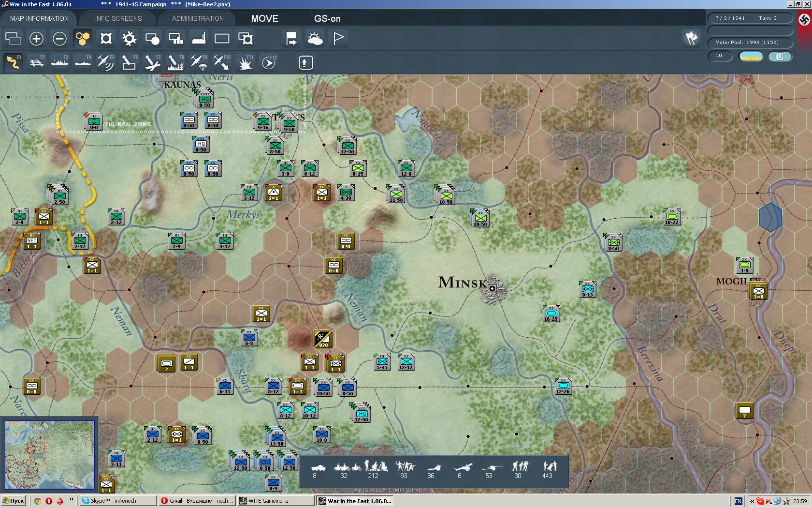Select the Minsk city hex
The height and width of the screenshot is (508, 812).
pyautogui.click(x=493, y=289)
